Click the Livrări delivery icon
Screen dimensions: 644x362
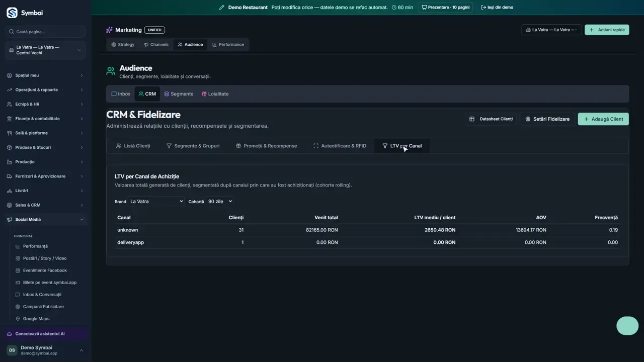pyautogui.click(x=10, y=191)
